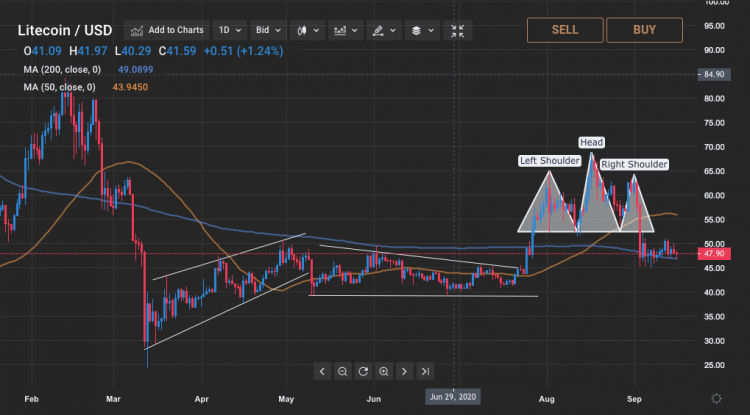Click Add to Charts button

click(166, 30)
